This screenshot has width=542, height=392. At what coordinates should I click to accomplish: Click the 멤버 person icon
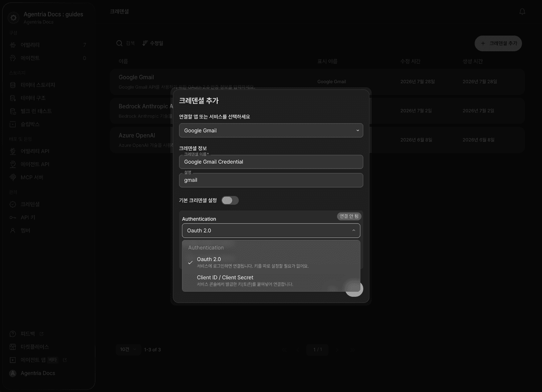13,230
